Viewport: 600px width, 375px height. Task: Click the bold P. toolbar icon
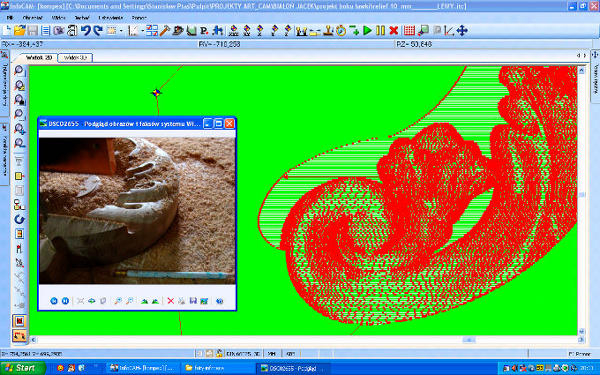(x=204, y=31)
